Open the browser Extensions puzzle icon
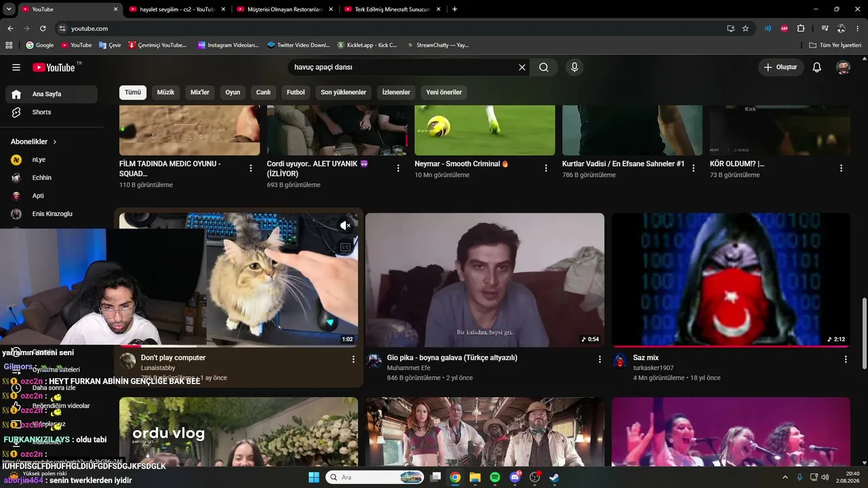Screen dimensions: 868x488 click(x=801, y=28)
